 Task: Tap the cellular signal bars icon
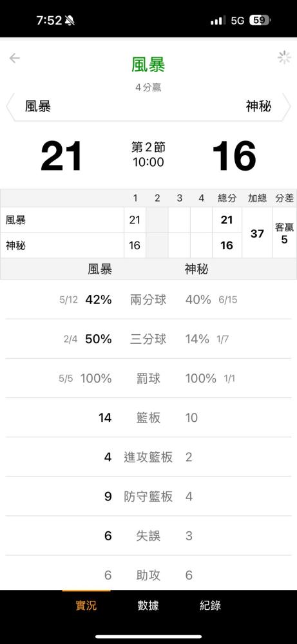click(x=218, y=21)
